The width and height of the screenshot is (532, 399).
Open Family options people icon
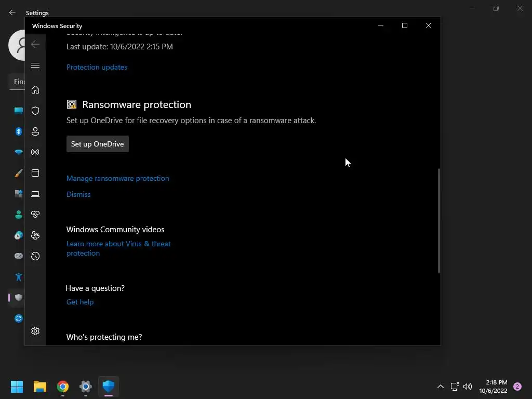click(35, 235)
